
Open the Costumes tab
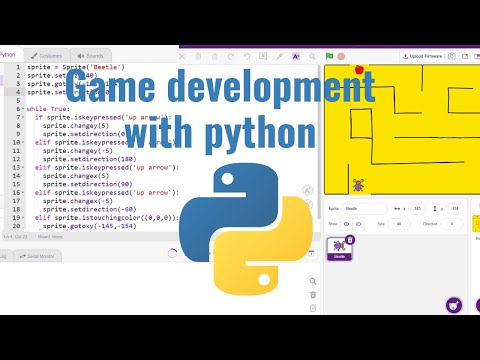coord(47,56)
